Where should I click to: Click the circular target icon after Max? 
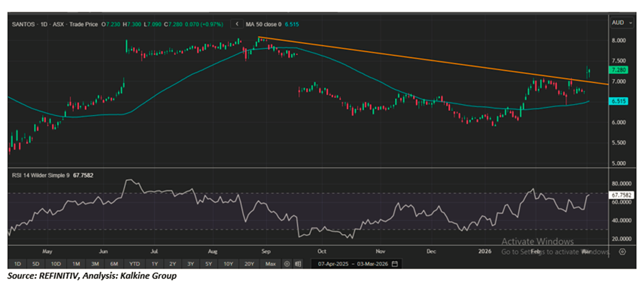pyautogui.click(x=287, y=264)
